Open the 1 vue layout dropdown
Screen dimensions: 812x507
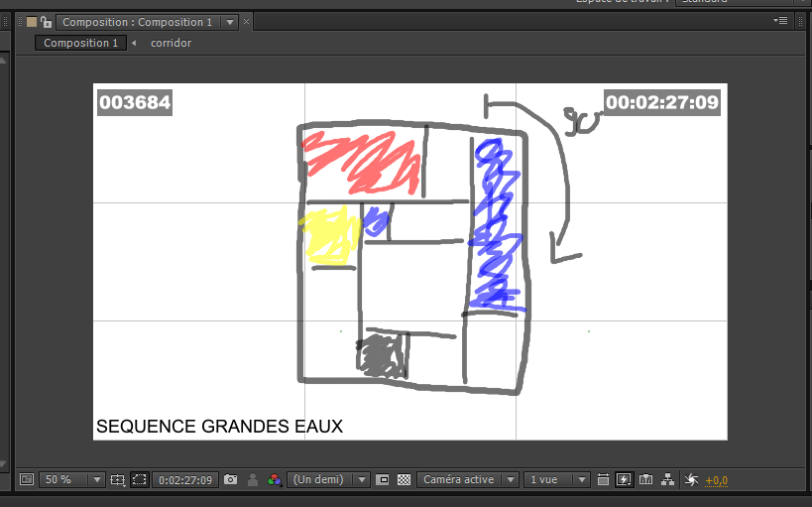pos(556,479)
